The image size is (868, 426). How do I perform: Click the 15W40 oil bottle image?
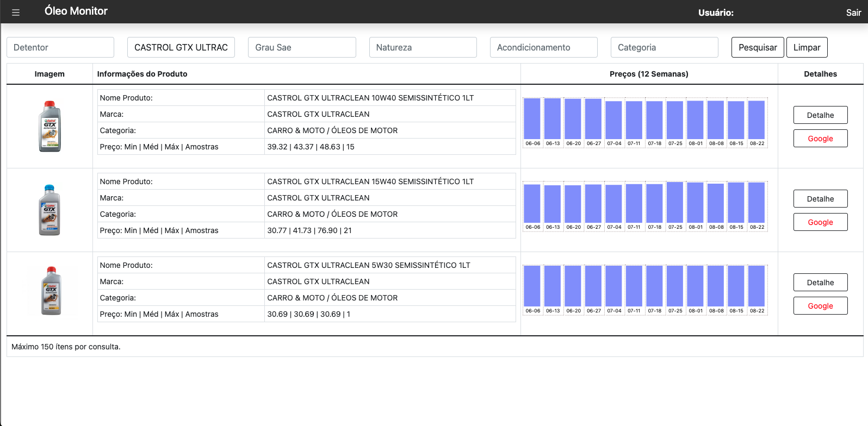pos(49,210)
